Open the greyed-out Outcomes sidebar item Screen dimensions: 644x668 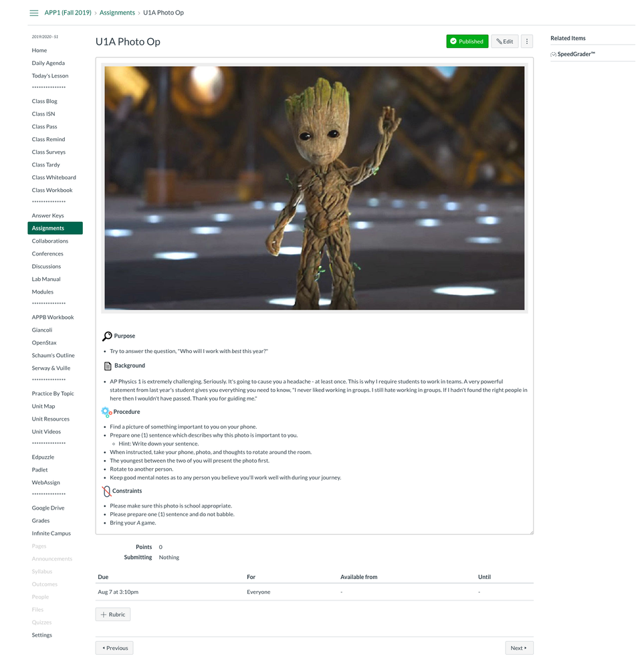pos(44,584)
